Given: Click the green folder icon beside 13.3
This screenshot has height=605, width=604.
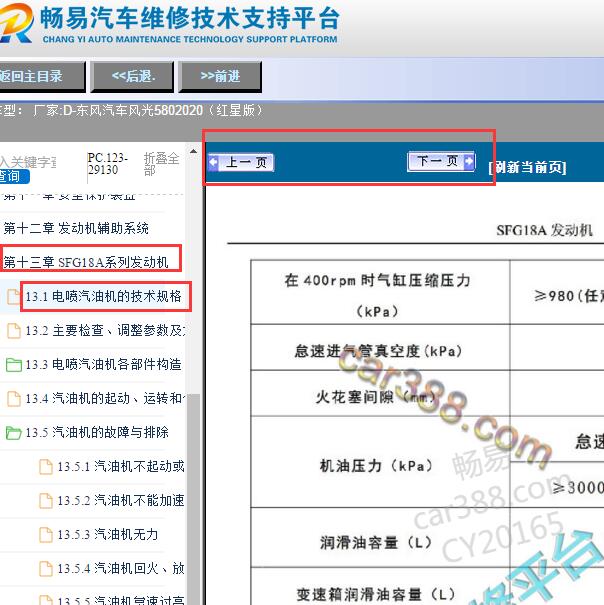Looking at the screenshot, I should point(14,365).
